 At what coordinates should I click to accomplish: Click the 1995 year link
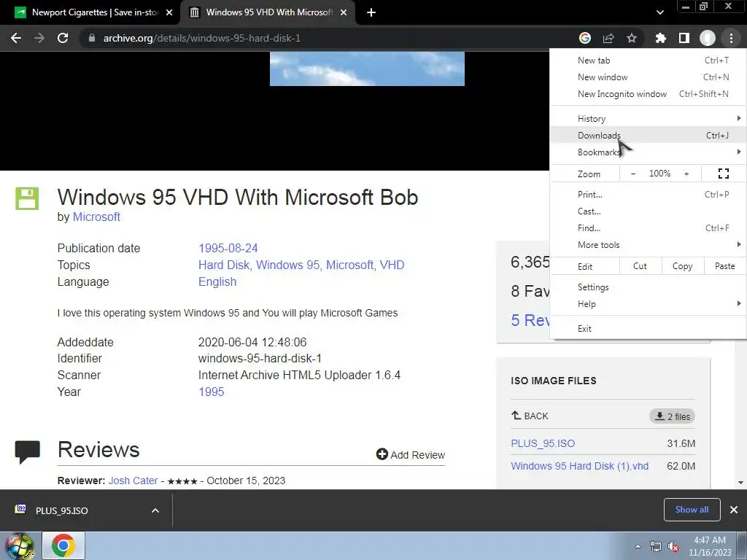(x=211, y=392)
